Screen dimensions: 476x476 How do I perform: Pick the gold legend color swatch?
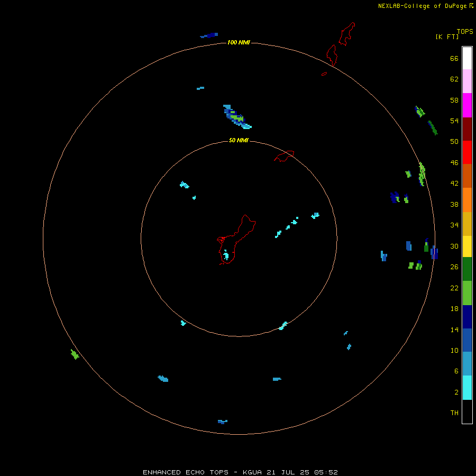467,224
